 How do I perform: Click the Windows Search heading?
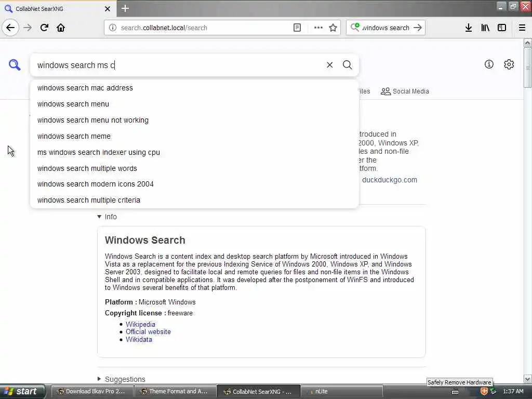[x=145, y=240]
